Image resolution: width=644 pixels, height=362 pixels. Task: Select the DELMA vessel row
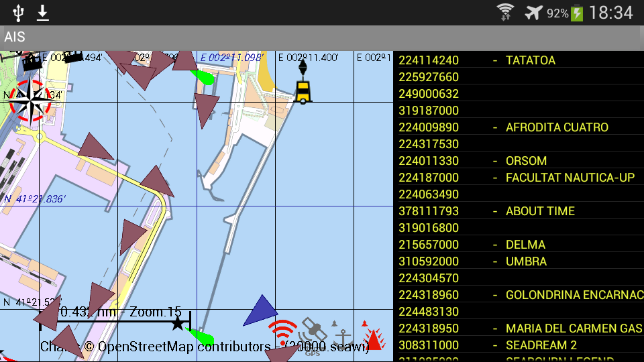tap(519, 245)
